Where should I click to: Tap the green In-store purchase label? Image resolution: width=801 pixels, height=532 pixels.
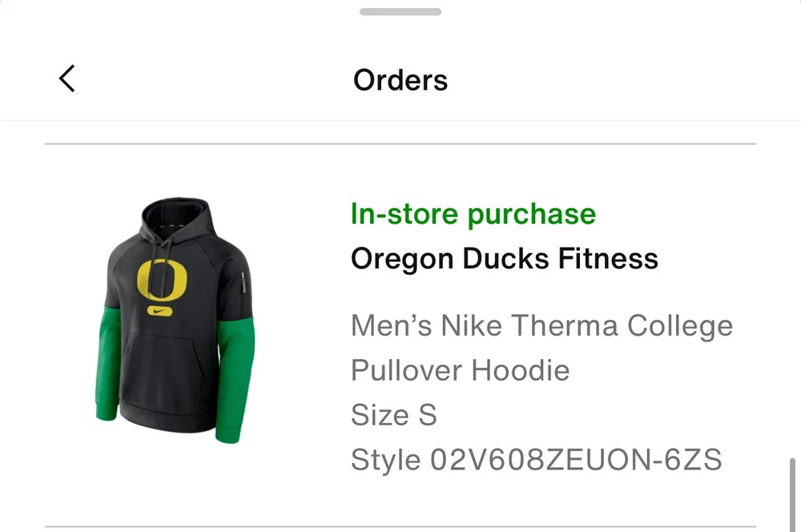click(x=473, y=214)
